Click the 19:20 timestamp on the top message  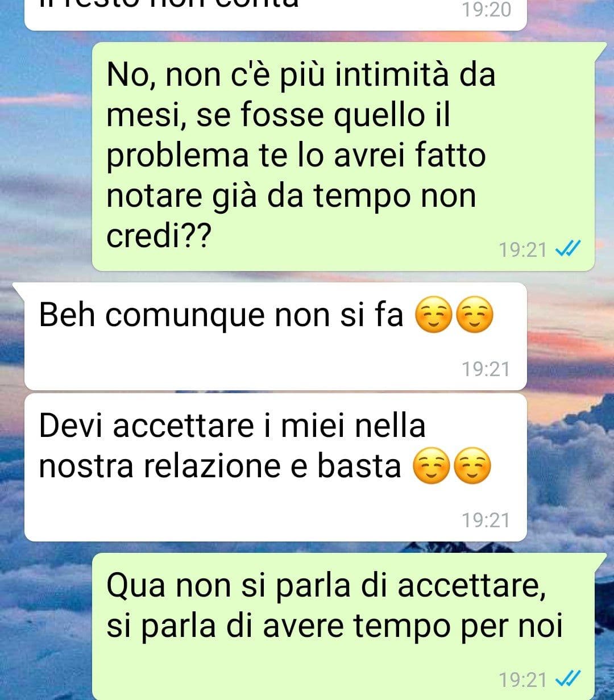[x=486, y=10]
